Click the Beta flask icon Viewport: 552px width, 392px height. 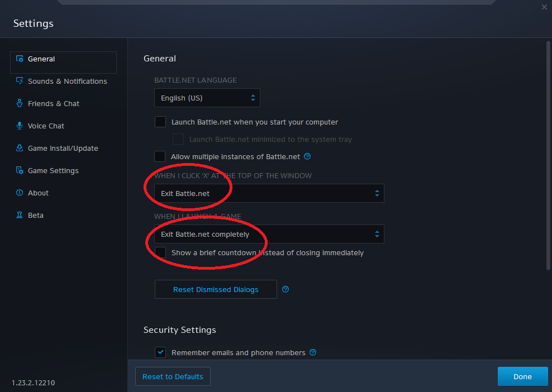tap(20, 215)
